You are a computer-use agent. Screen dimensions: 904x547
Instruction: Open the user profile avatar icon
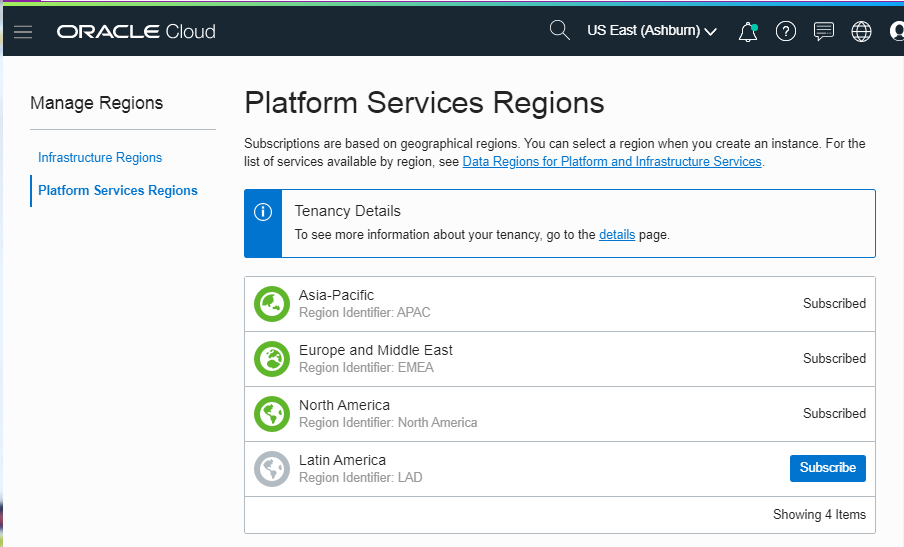click(897, 31)
